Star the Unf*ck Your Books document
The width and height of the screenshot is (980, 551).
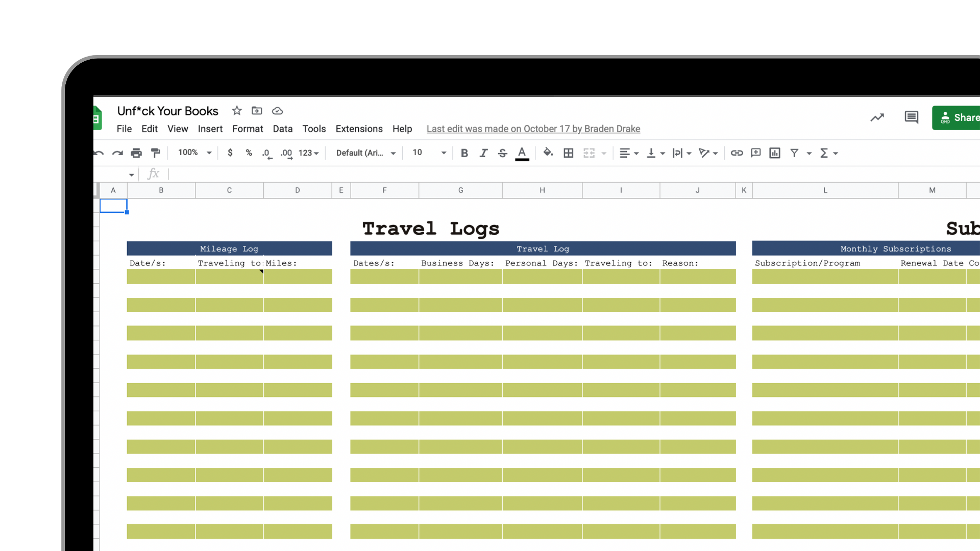click(237, 111)
